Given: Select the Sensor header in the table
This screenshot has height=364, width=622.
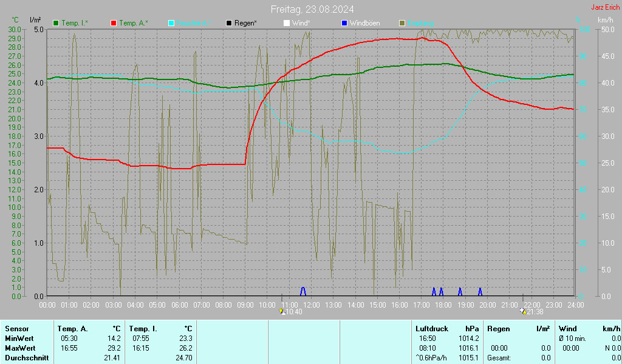Looking at the screenshot, I should [16, 328].
